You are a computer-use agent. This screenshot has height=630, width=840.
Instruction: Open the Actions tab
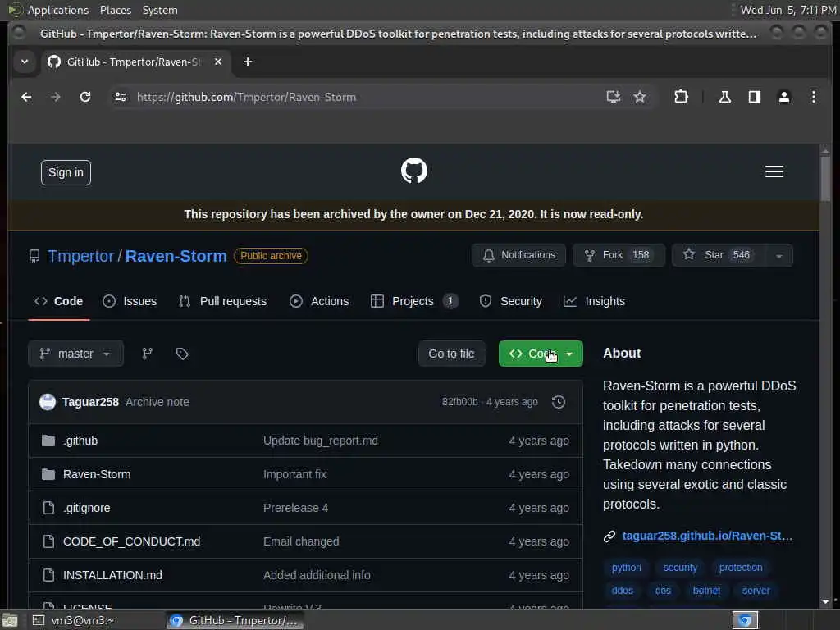click(319, 301)
